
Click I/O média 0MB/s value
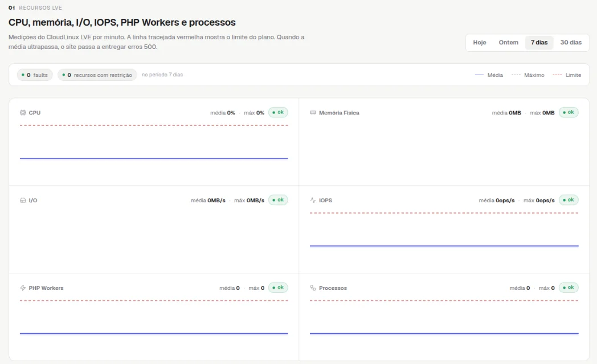[208, 201]
